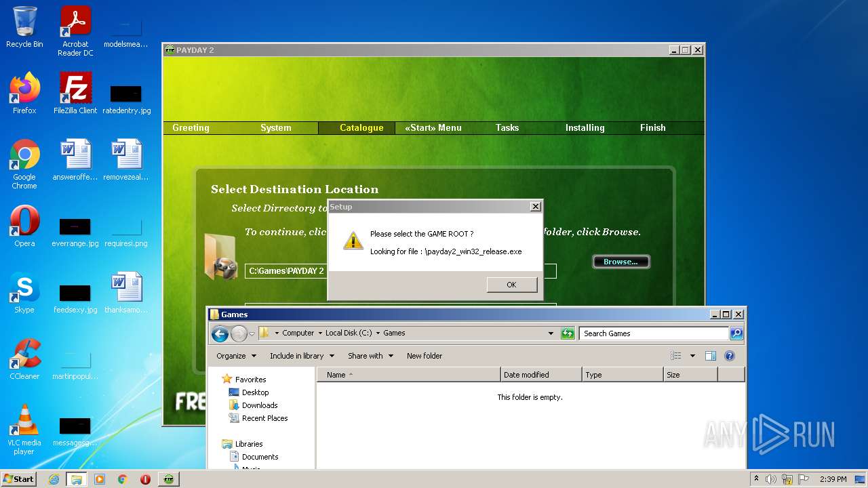
Task: Click the forward arrow in Games window
Action: pyautogui.click(x=239, y=333)
